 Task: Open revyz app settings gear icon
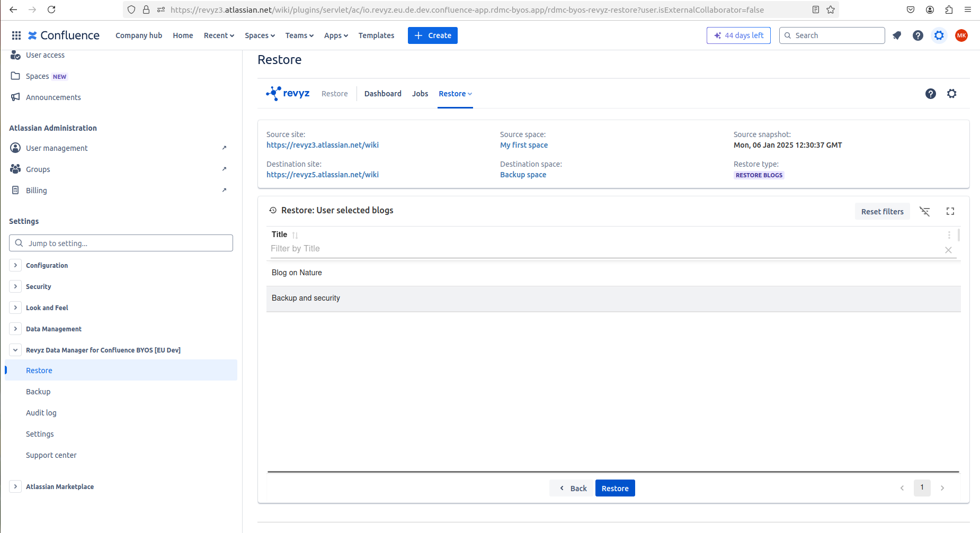pyautogui.click(x=952, y=94)
